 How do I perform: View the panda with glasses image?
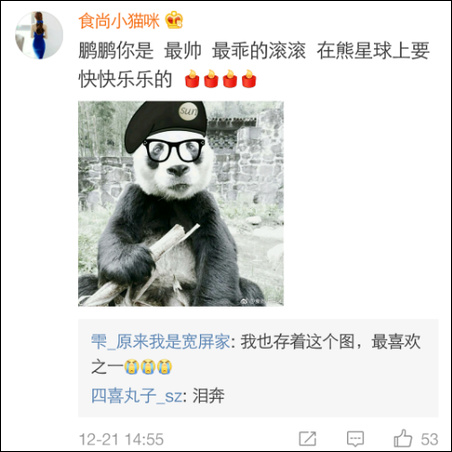(x=181, y=203)
